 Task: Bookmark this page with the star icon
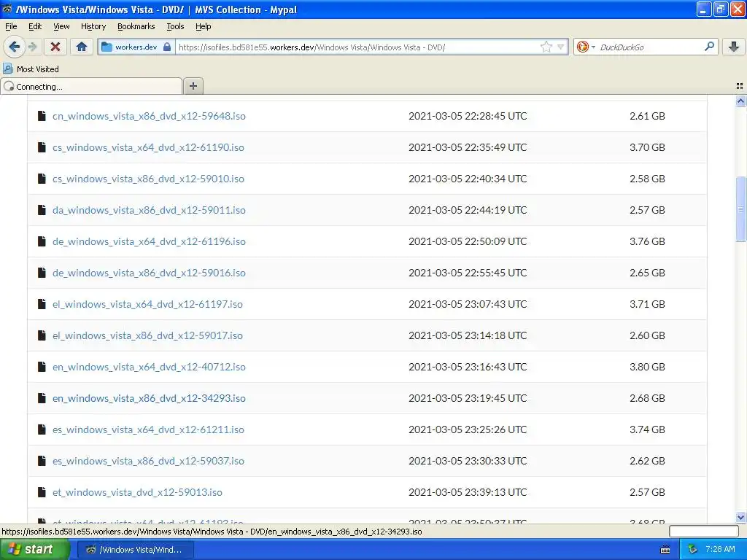[x=546, y=47]
